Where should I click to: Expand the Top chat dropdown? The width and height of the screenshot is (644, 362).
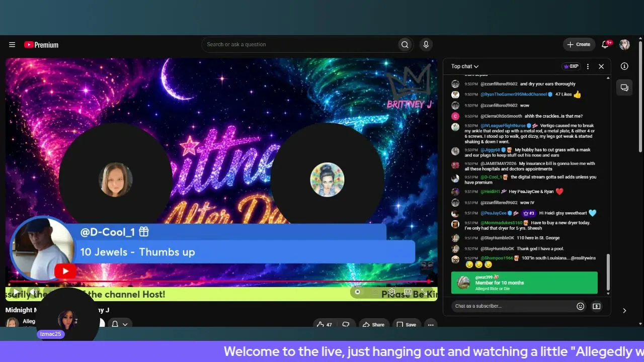pos(465,66)
